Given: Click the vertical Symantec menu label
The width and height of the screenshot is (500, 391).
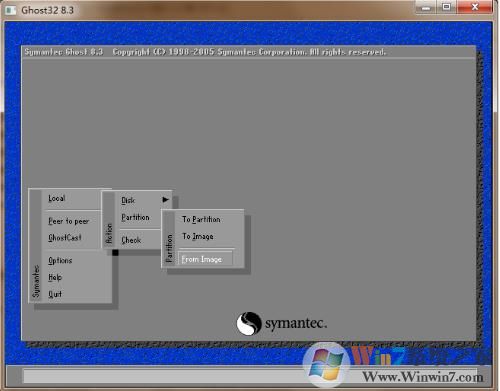Looking at the screenshot, I should click(36, 281).
